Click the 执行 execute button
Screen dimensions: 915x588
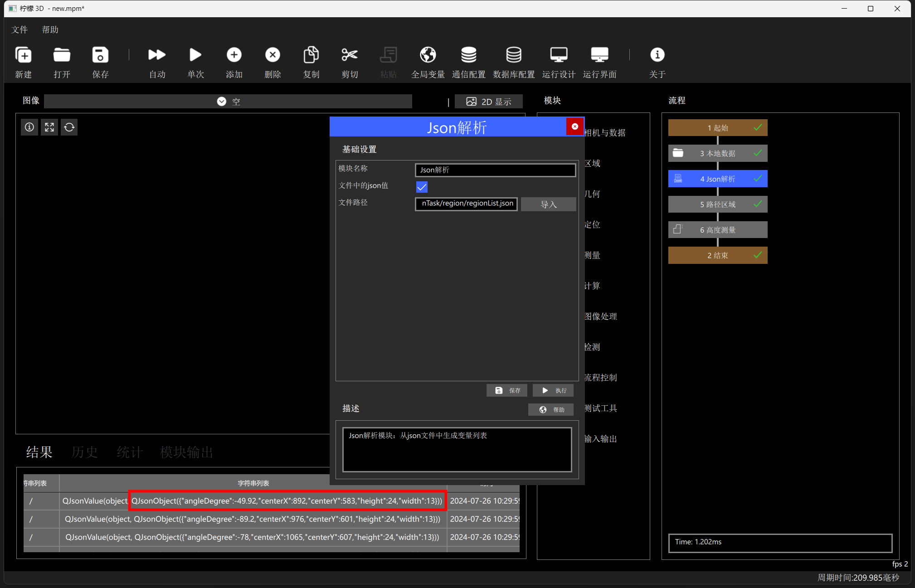click(x=553, y=390)
